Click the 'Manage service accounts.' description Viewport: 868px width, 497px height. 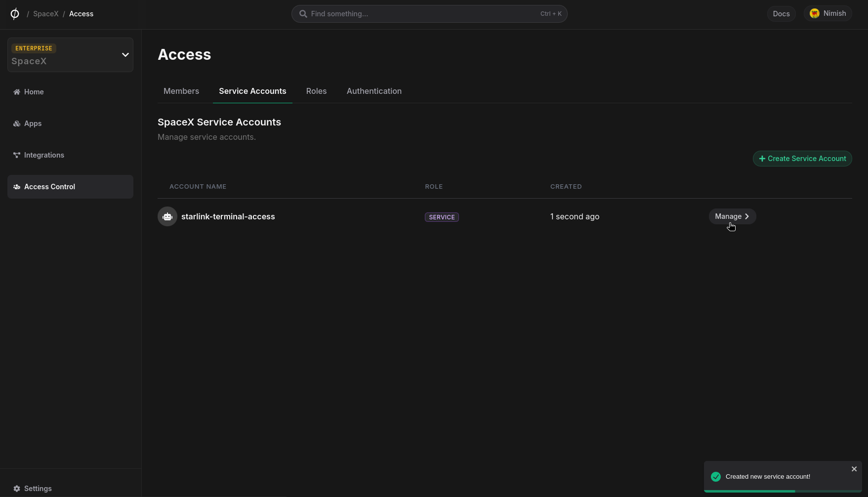pos(207,137)
